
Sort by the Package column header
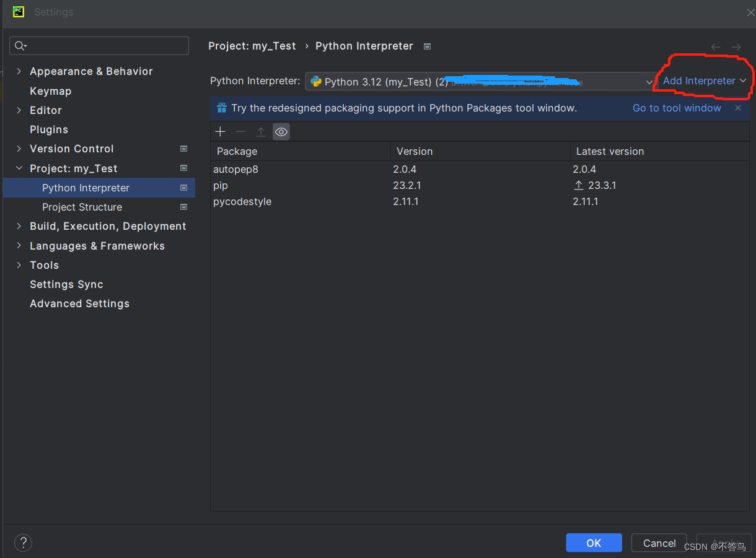[301, 151]
